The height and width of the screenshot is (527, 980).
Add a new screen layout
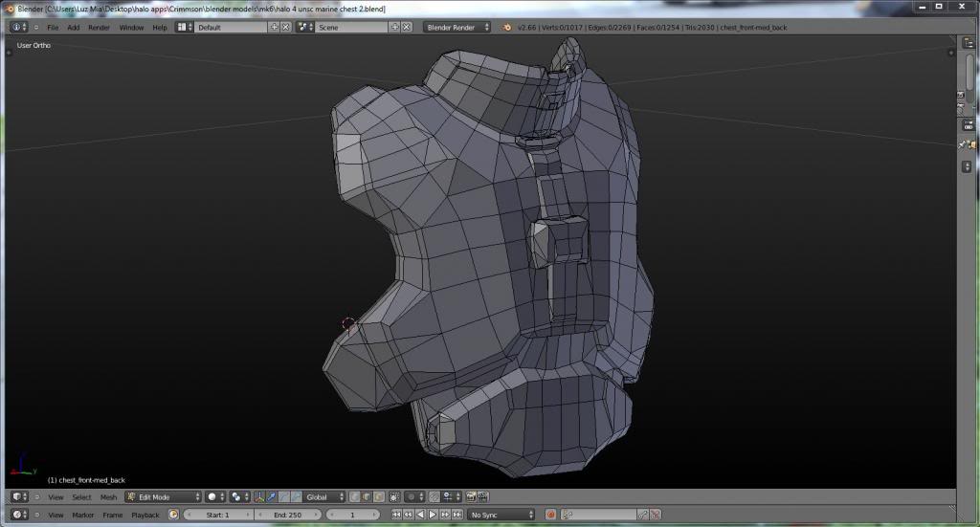[274, 27]
